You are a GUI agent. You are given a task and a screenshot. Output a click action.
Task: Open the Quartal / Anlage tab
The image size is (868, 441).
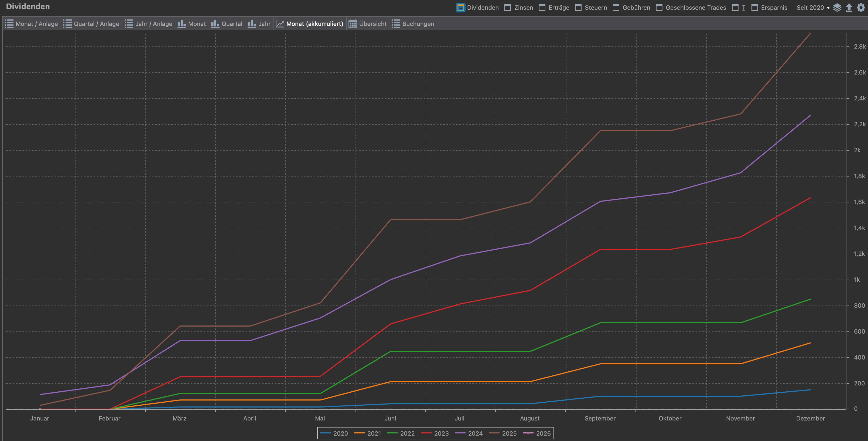coord(91,23)
